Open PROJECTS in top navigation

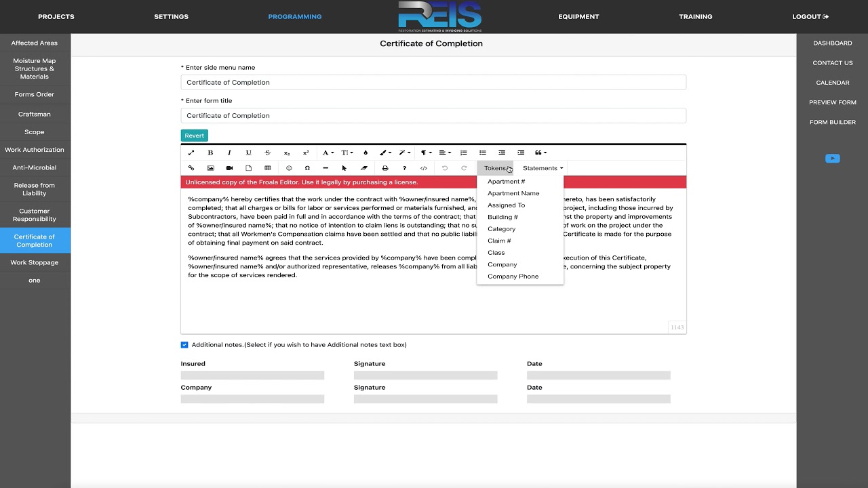(x=56, y=16)
